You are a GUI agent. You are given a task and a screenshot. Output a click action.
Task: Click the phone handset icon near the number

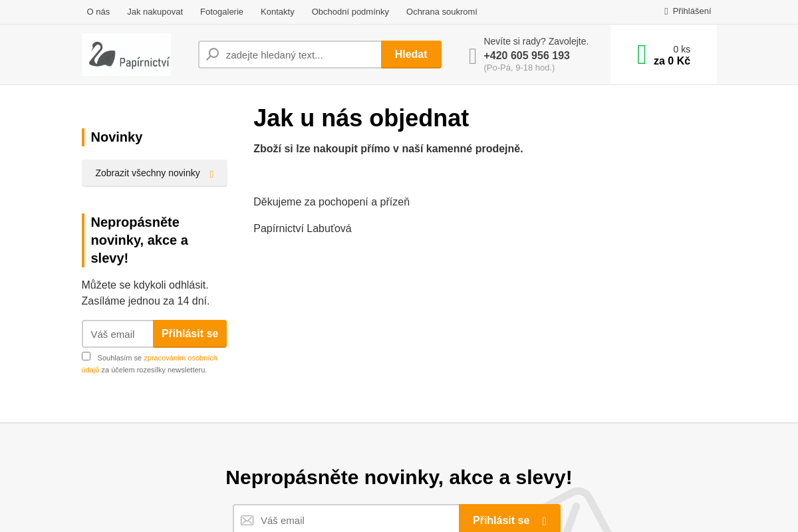point(472,56)
